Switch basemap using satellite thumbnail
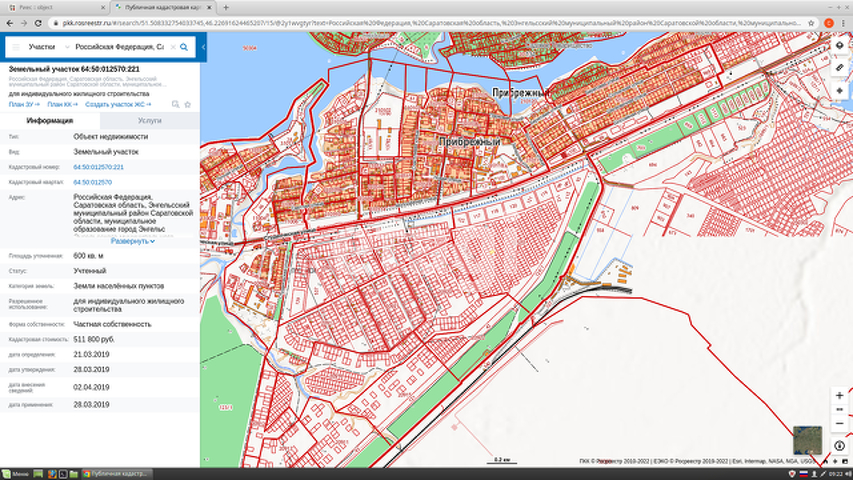The height and width of the screenshot is (480, 853). (807, 439)
